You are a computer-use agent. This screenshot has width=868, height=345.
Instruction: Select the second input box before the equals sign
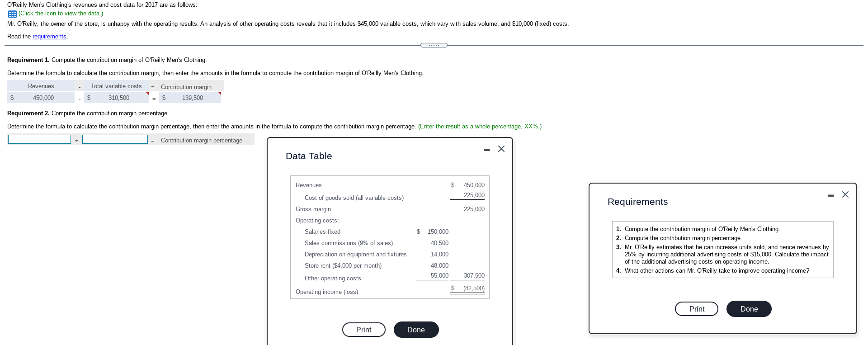[x=115, y=139]
